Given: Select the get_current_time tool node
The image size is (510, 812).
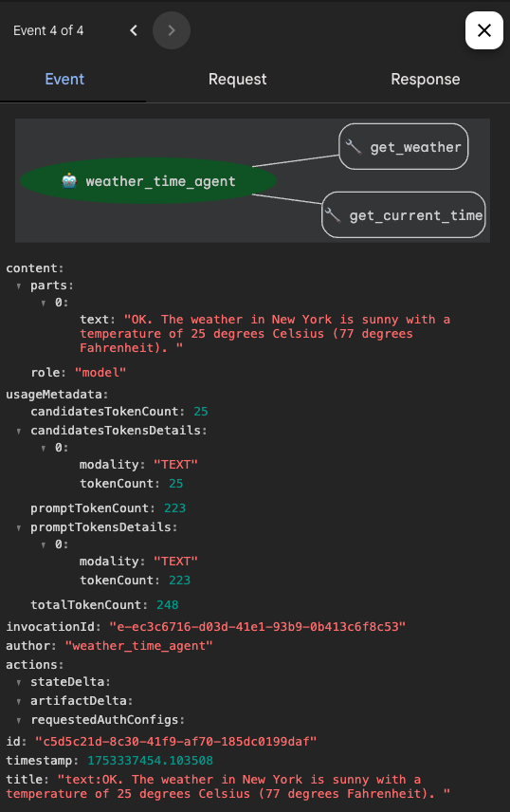Looking at the screenshot, I should tap(403, 215).
